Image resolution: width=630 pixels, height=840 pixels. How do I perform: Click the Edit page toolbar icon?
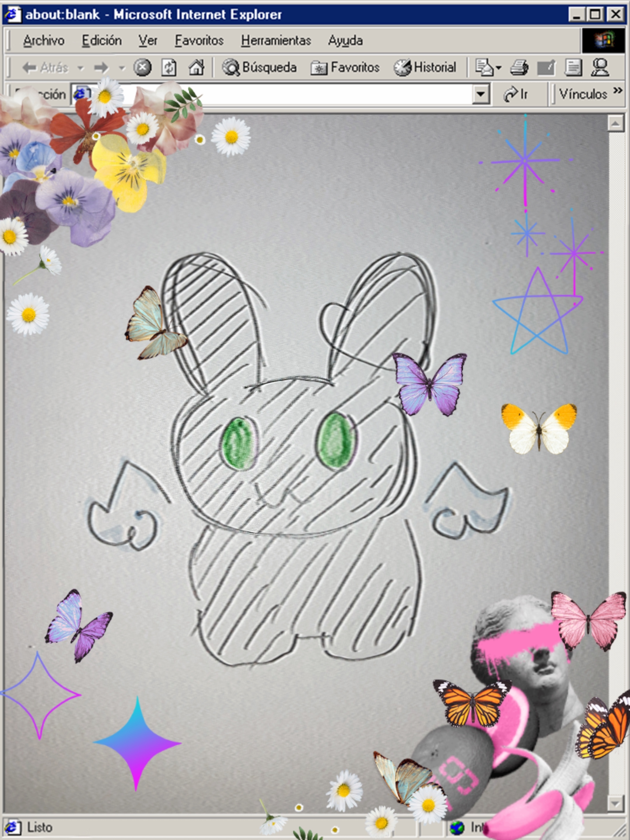[x=546, y=68]
